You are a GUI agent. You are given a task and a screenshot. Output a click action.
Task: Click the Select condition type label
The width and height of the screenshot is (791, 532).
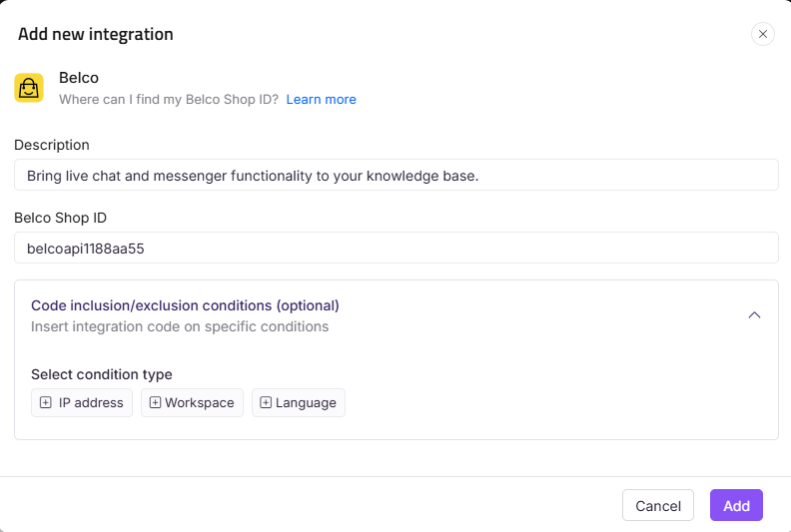coord(102,374)
